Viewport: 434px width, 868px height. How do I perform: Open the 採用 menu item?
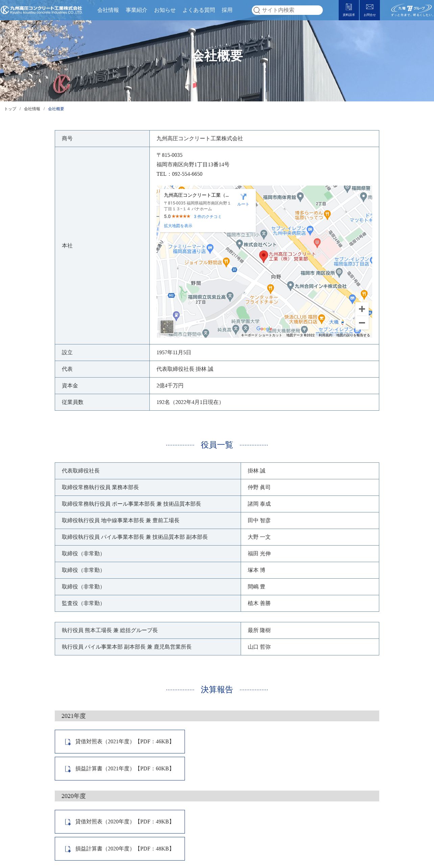[x=227, y=10]
